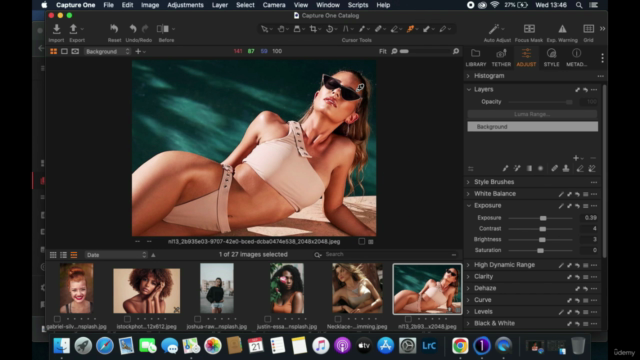Screen dimensions: 640x360
Task: Select the Necklace thumbnail
Action: [357, 288]
